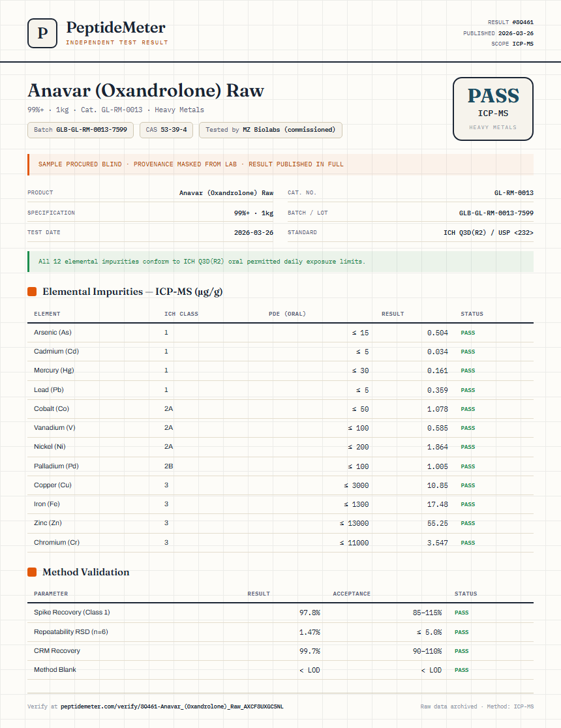Click the ICH CLASS column header
The width and height of the screenshot is (561, 728).
tap(181, 314)
